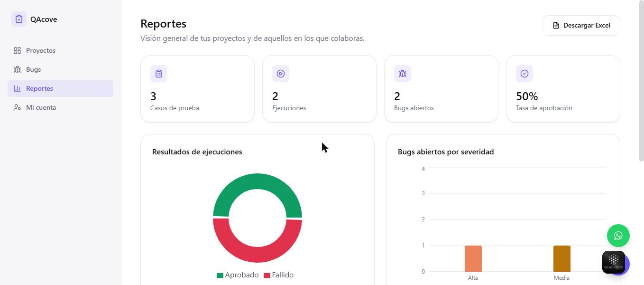Screen dimensions: 644x285
Task: Click the green Aprobado donut segment
Action: tap(258, 181)
